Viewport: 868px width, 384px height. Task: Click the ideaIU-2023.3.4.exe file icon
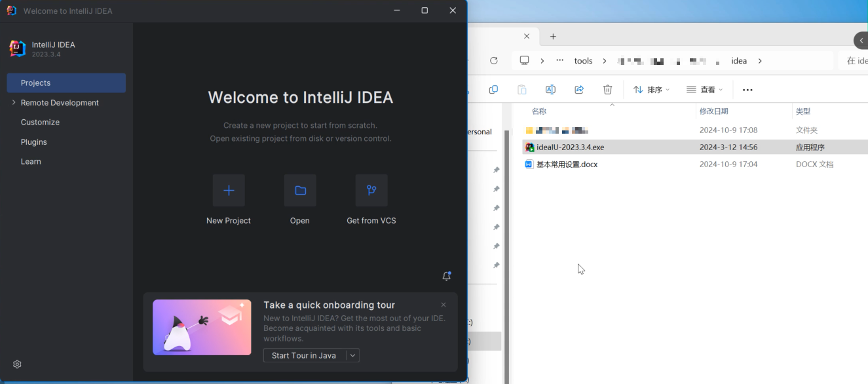coord(529,147)
